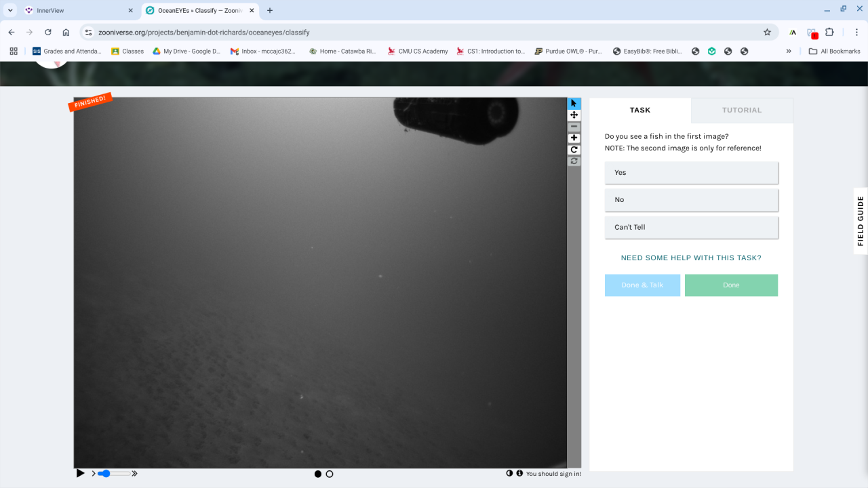Open the Chrome three-dot menu

pos(856,32)
